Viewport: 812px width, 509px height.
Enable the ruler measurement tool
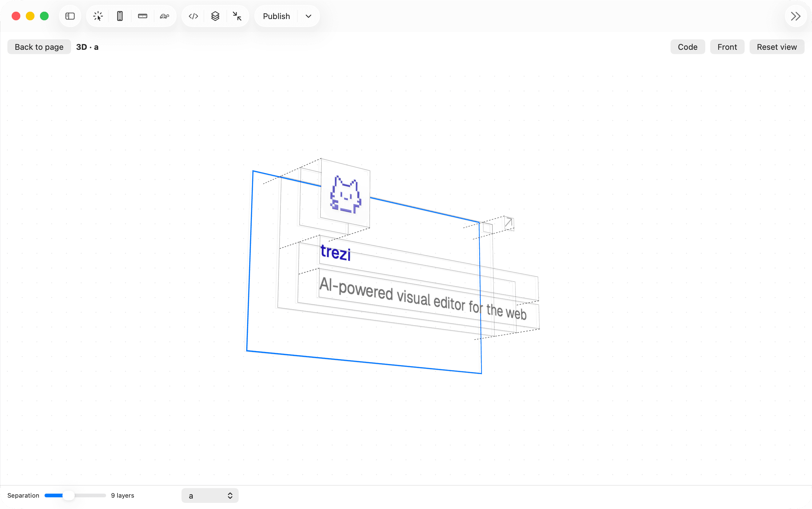click(142, 16)
